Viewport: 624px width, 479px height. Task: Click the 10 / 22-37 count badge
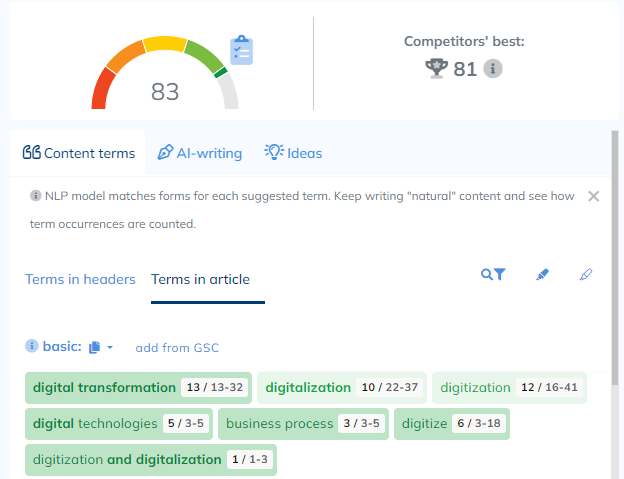(x=390, y=387)
